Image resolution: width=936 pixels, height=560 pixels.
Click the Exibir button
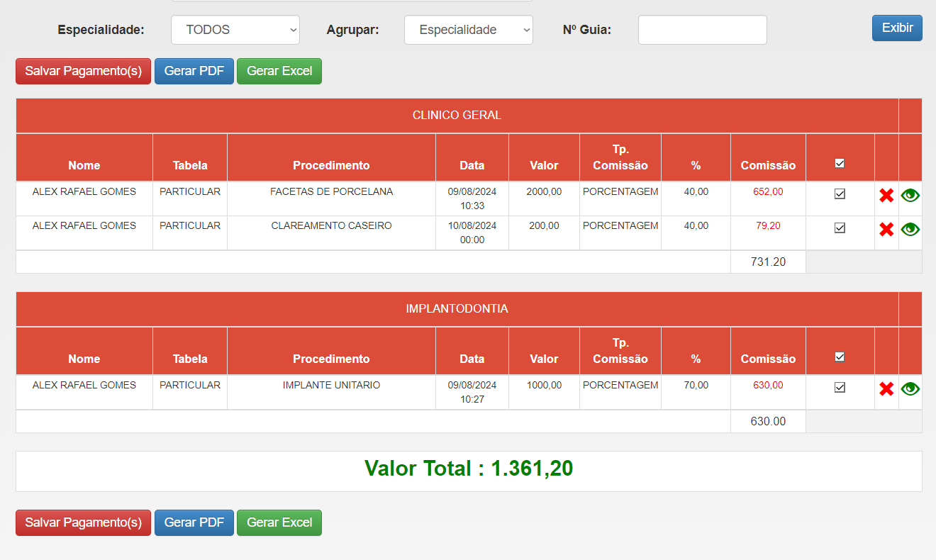[x=897, y=28]
